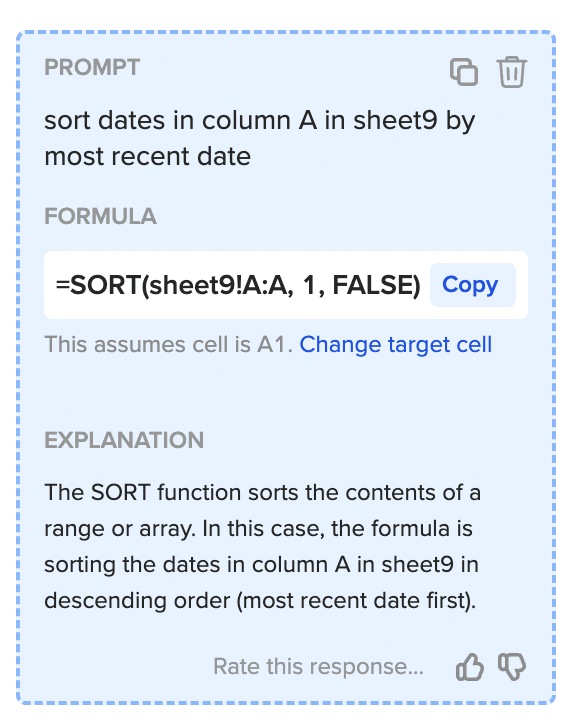Click the sheet9!A:A range in formula
This screenshot has width=574, height=722.
pos(221,285)
